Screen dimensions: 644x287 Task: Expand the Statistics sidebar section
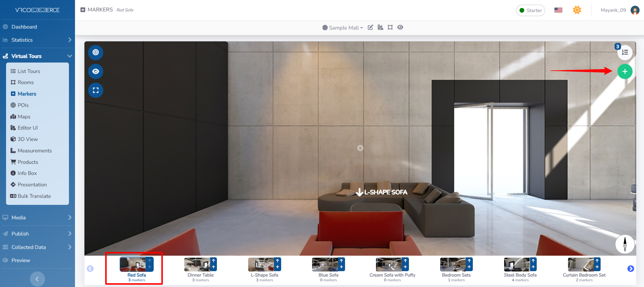pos(37,40)
